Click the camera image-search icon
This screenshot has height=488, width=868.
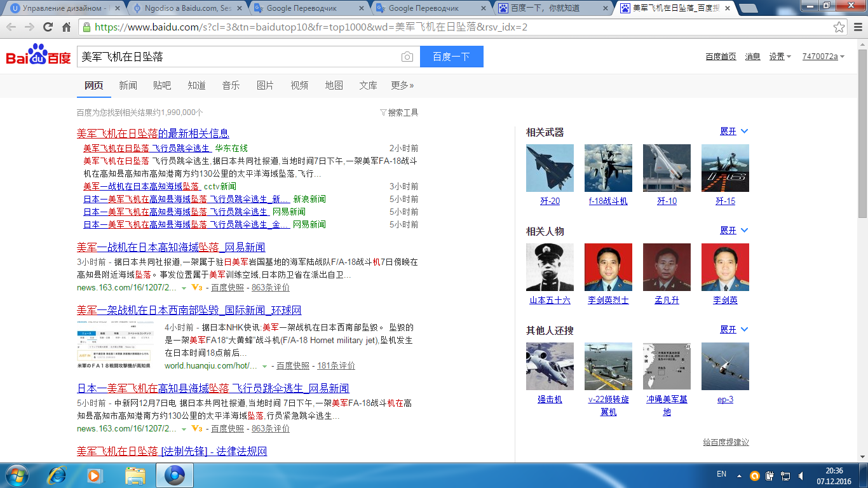pyautogui.click(x=407, y=57)
